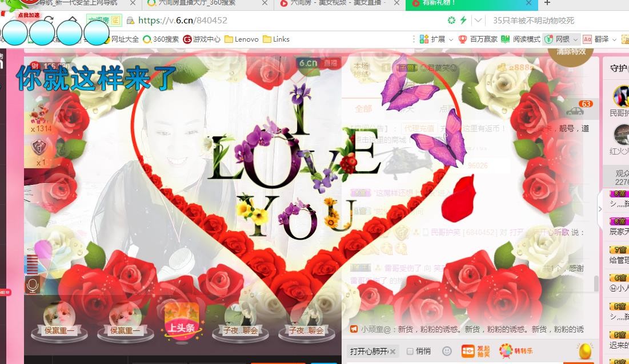Click the orange loudspeaker broadcast icon
629x364 pixels.
(x=354, y=329)
